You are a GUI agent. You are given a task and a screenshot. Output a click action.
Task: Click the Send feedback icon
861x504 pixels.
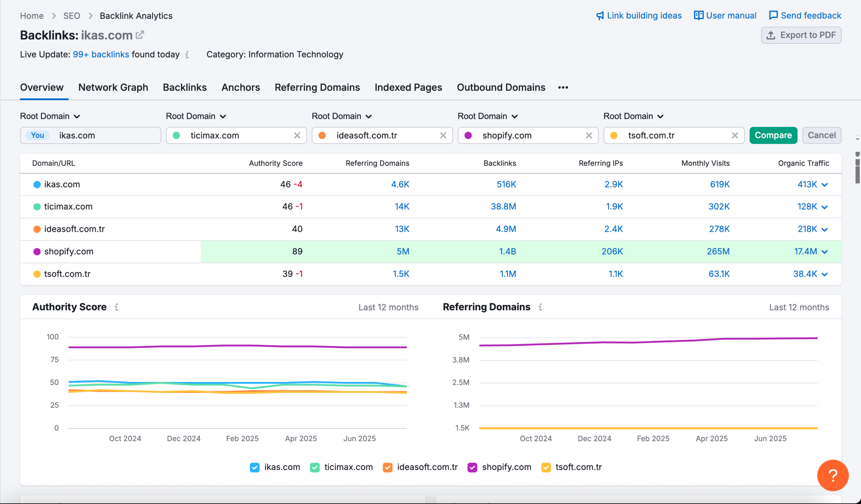coord(774,15)
